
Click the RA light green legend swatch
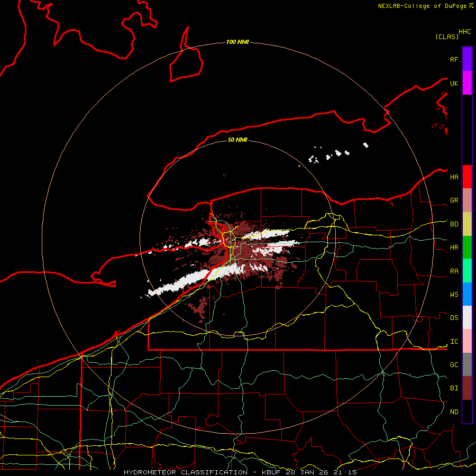coord(467,271)
